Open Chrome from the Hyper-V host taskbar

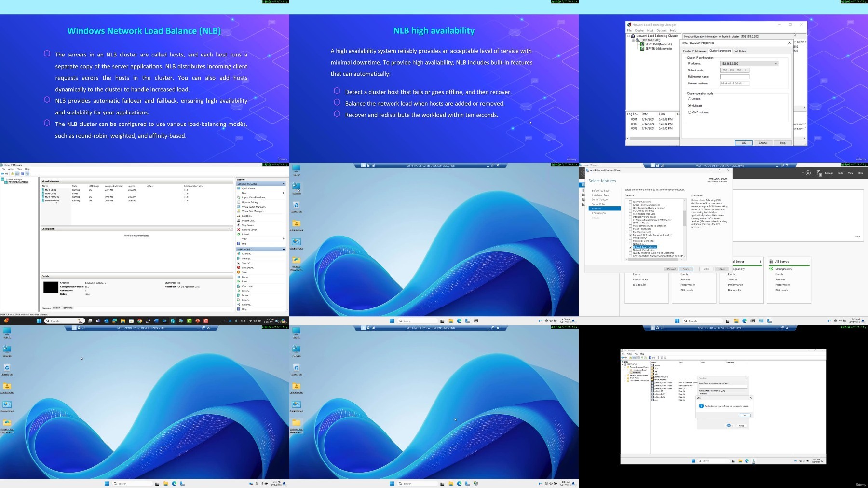139,321
